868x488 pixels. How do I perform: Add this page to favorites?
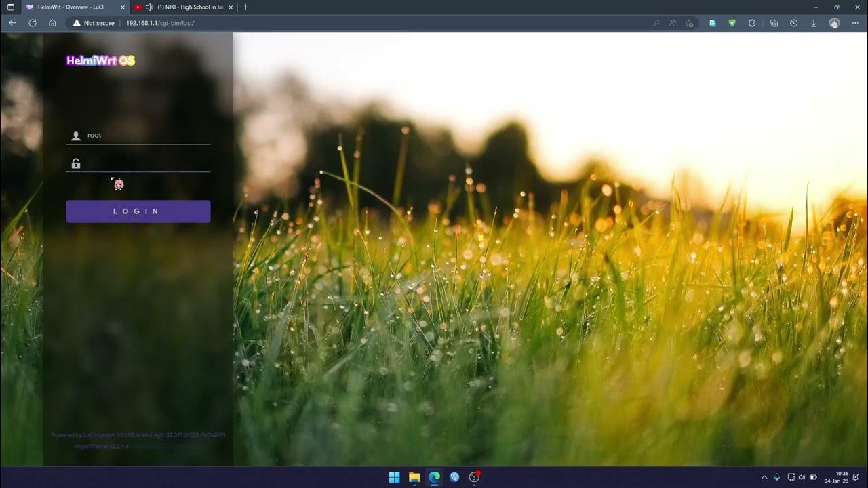(689, 23)
